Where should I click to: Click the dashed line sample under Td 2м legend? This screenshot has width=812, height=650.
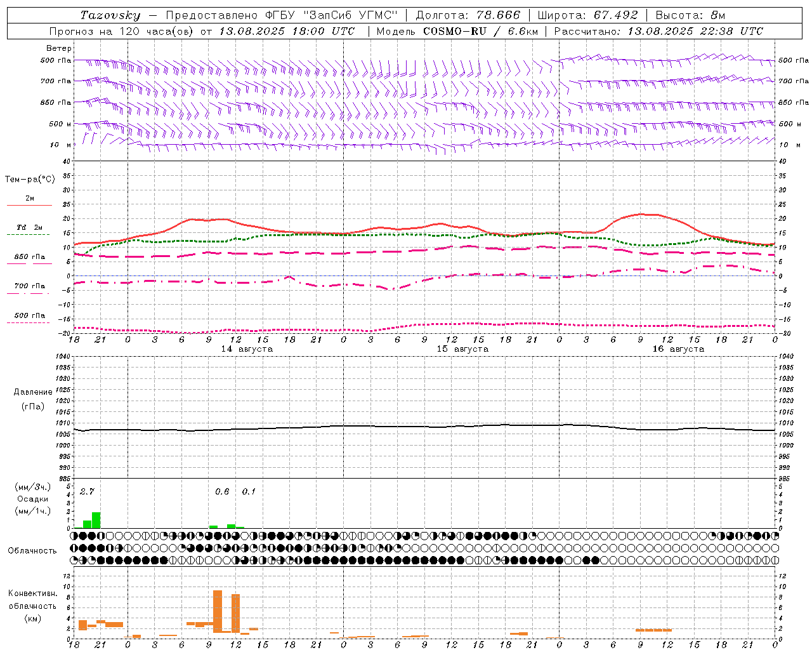29,235
